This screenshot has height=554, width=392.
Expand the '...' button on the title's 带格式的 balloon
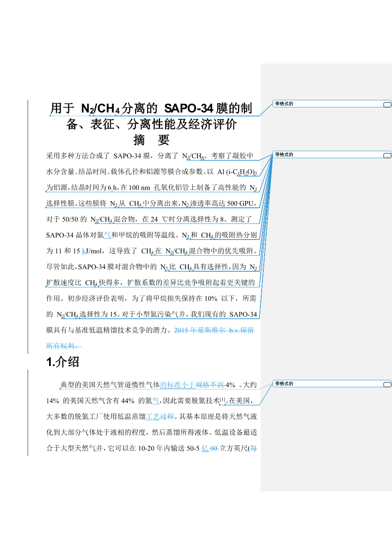point(387,105)
